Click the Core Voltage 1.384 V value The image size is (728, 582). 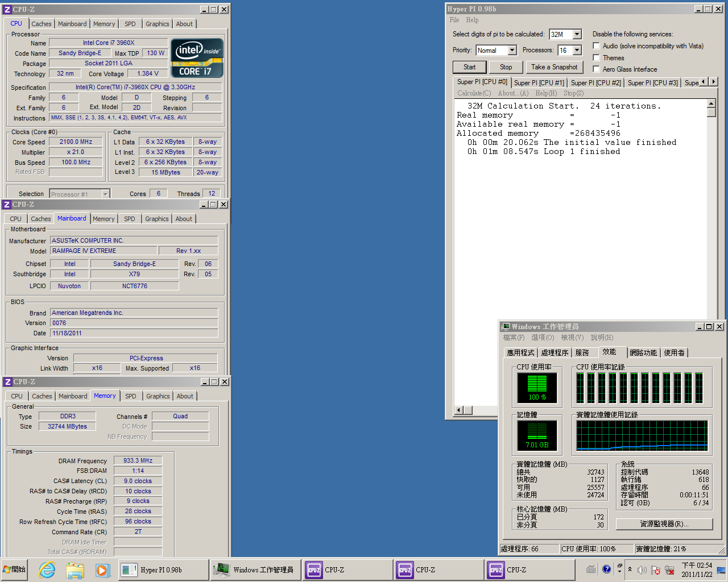pos(148,74)
